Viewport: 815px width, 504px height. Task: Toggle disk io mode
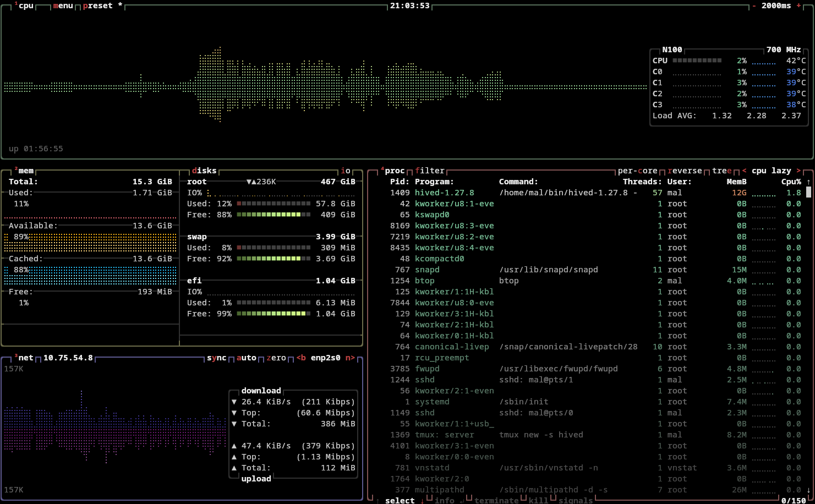pyautogui.click(x=346, y=171)
